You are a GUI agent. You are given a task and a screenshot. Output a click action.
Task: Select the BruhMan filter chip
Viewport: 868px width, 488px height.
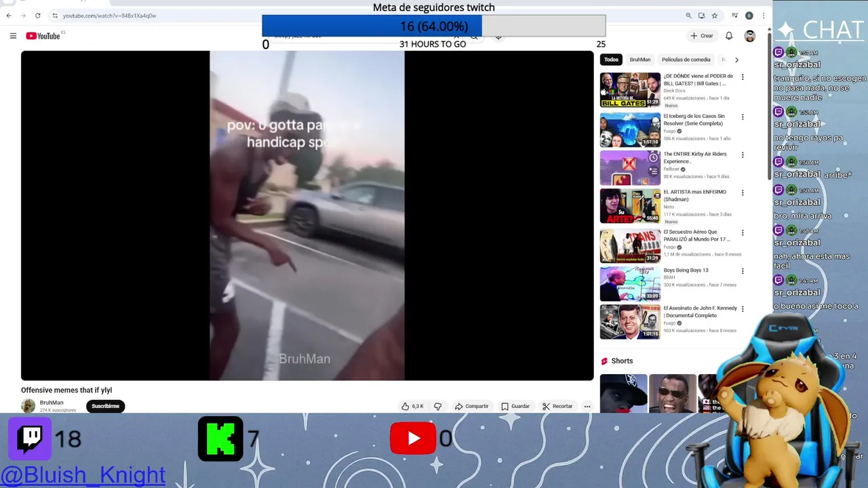639,60
